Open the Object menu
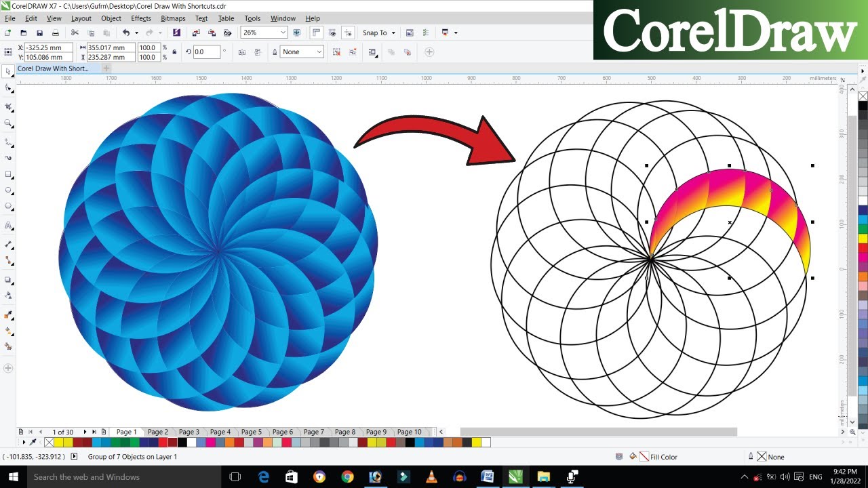The width and height of the screenshot is (868, 488). point(111,18)
